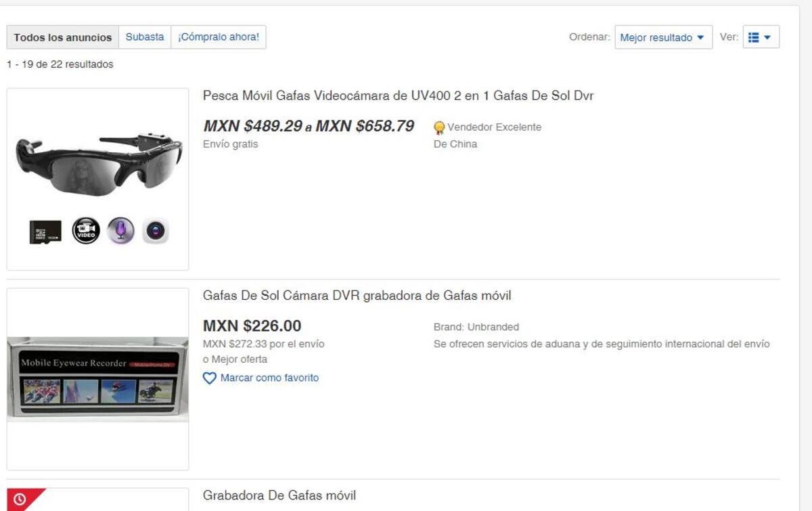812x511 pixels.
Task: Open Grabadora De Gafas móvil listing title
Action: (x=279, y=495)
